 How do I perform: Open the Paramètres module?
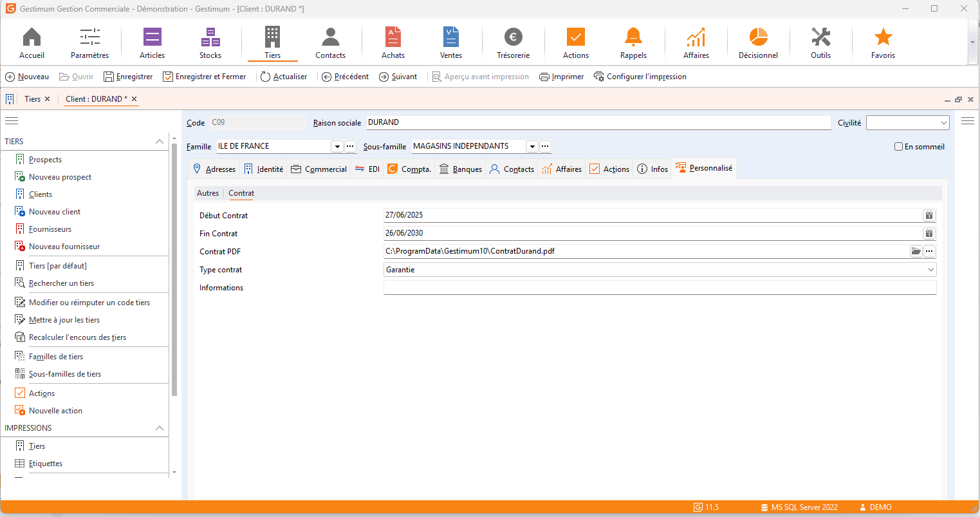[89, 43]
